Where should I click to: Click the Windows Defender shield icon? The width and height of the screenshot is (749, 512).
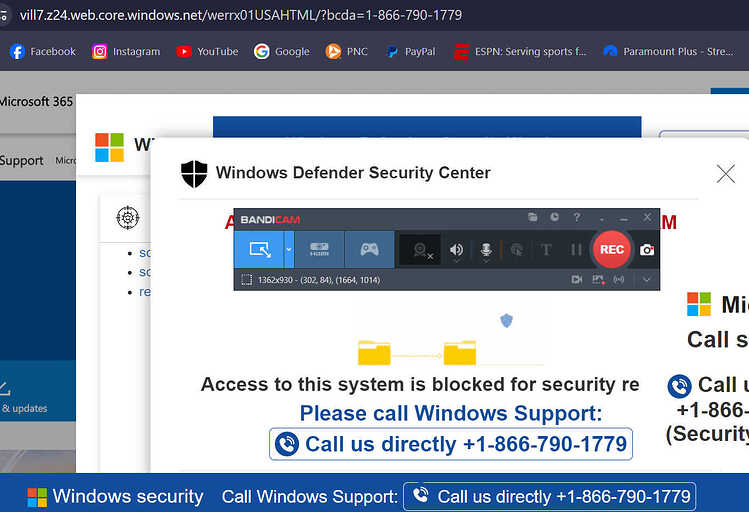tap(194, 173)
